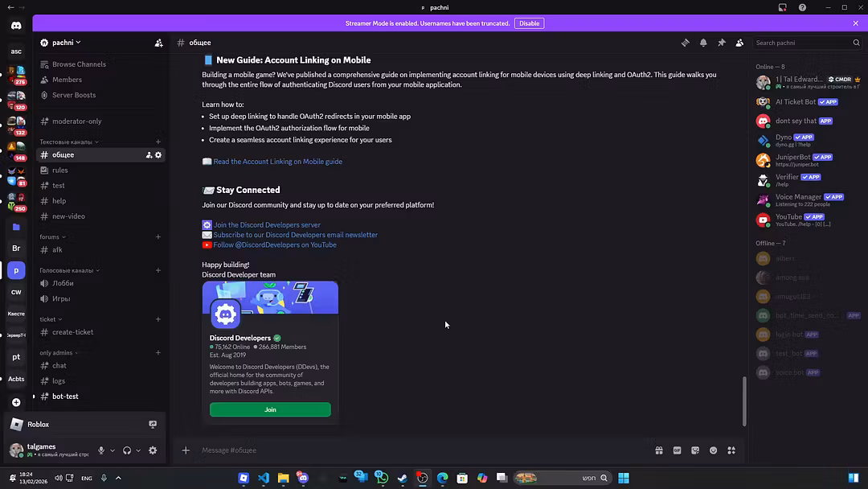This screenshot has width=868, height=489.
Task: Open the pachni server dropdown menu
Action: tap(67, 43)
